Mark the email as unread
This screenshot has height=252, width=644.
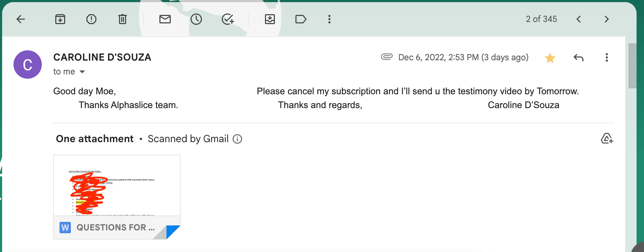click(165, 19)
